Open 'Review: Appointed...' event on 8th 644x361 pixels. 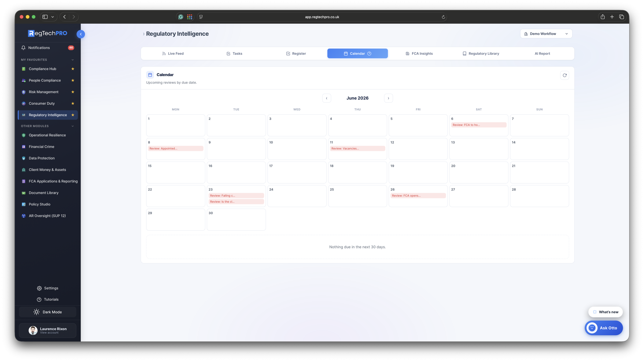tap(175, 149)
